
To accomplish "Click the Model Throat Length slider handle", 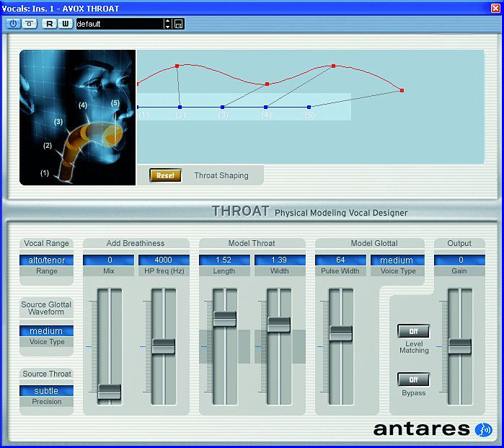I will point(225,319).
